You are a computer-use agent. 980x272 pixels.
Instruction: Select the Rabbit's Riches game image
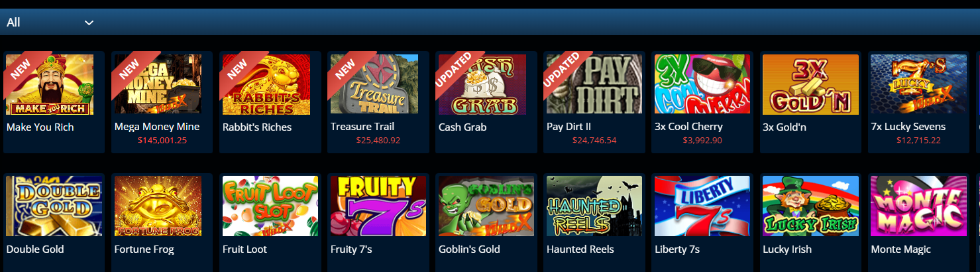tap(266, 85)
